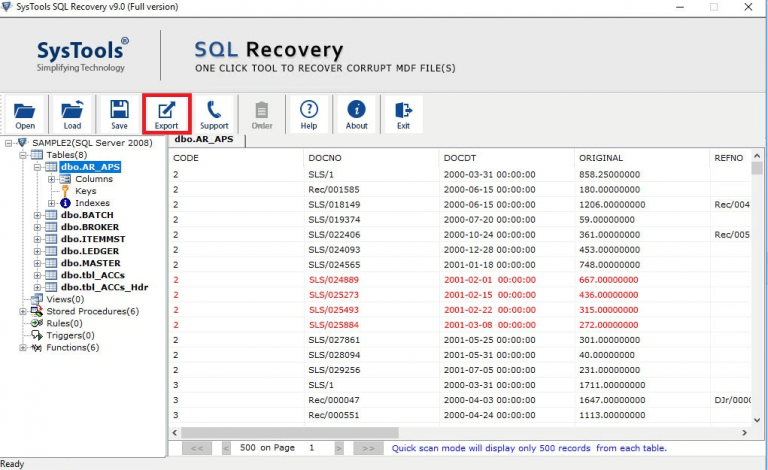
Task: Select dbo.tbl_ACCs in the tree
Action: [93, 275]
